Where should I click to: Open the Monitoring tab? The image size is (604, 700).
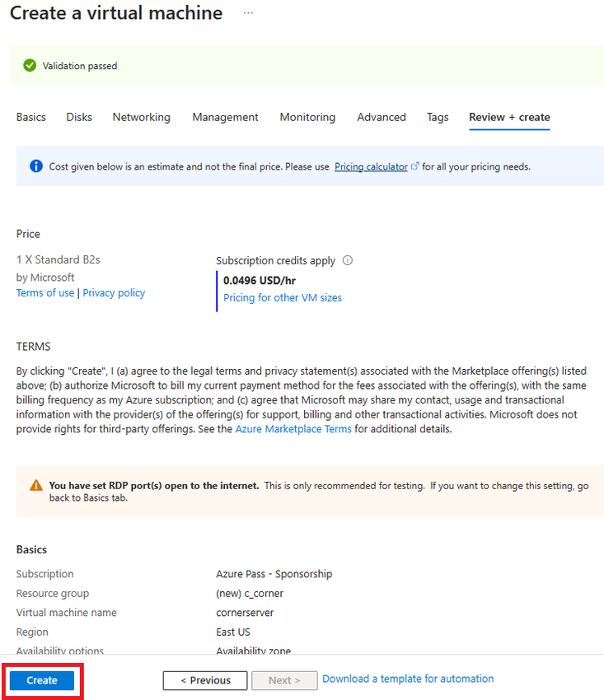307,118
